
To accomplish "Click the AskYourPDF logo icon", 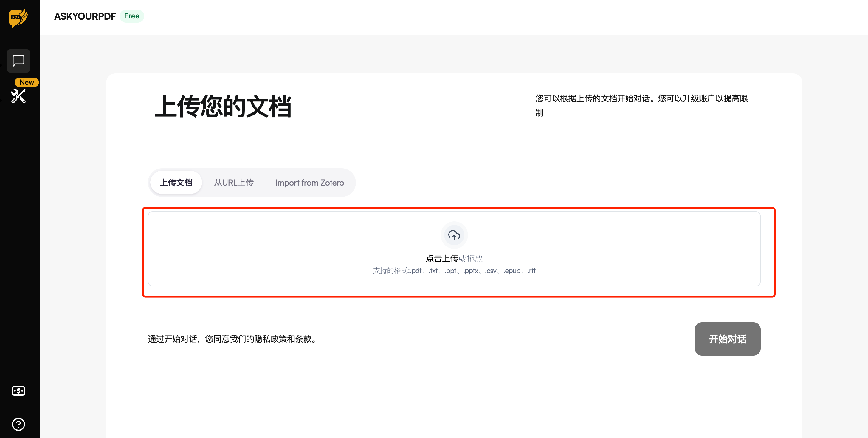I will tap(18, 18).
